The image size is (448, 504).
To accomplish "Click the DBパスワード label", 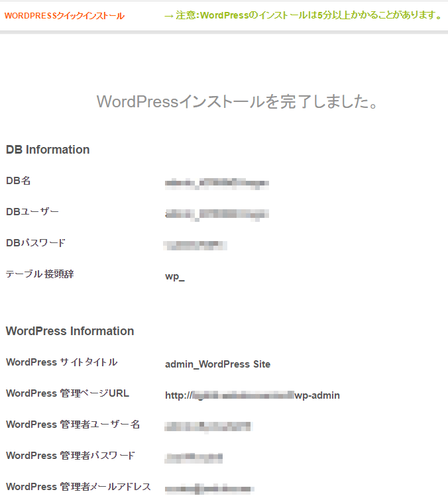I will pos(35,242).
